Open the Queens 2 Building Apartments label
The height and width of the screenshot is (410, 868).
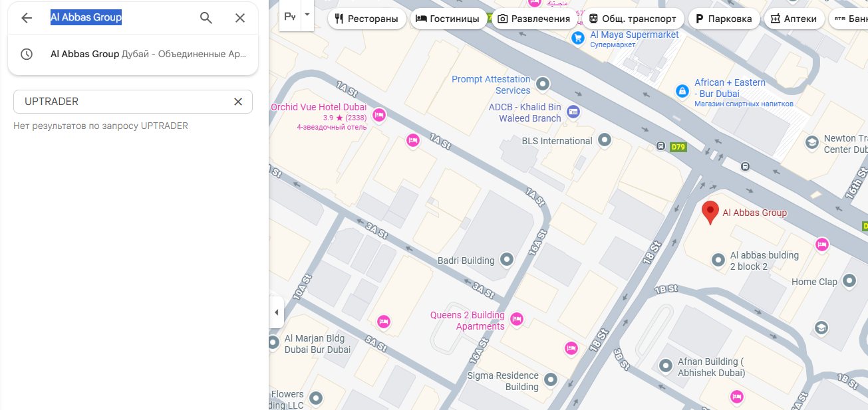(x=468, y=320)
